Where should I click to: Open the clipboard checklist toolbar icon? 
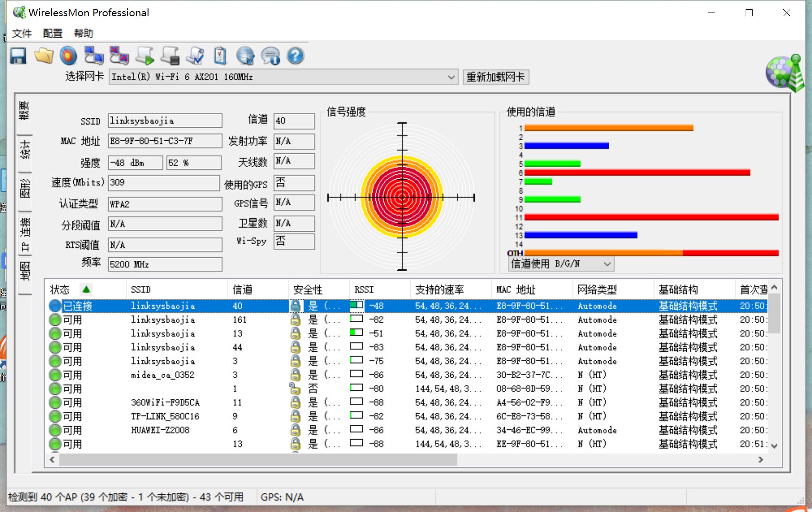tap(220, 56)
